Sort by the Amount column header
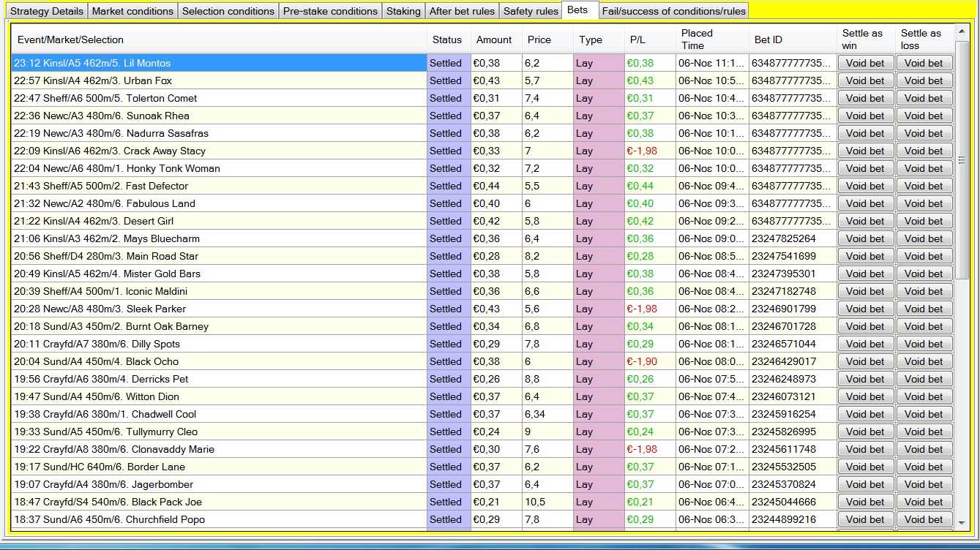The height and width of the screenshot is (550, 980). pos(496,39)
